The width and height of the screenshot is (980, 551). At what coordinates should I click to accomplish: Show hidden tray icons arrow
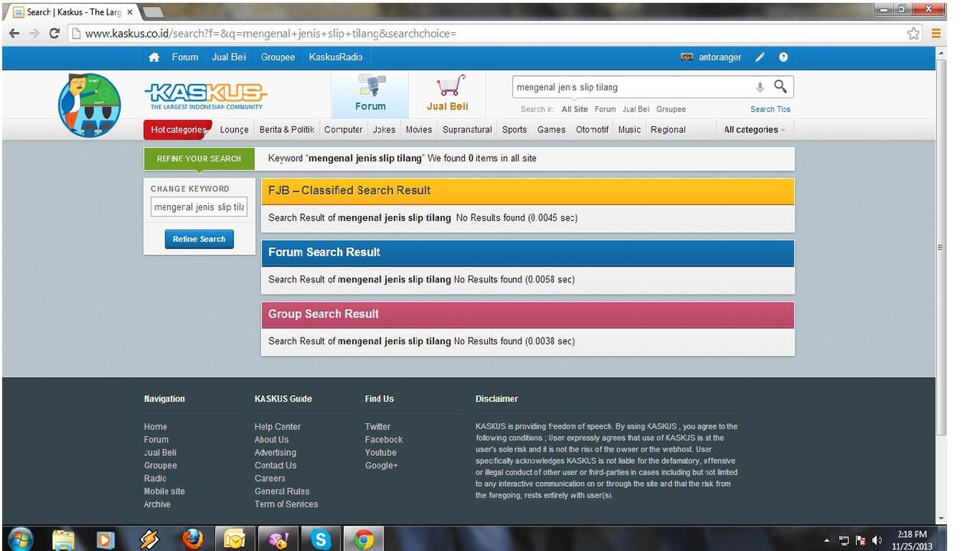pos(827,540)
